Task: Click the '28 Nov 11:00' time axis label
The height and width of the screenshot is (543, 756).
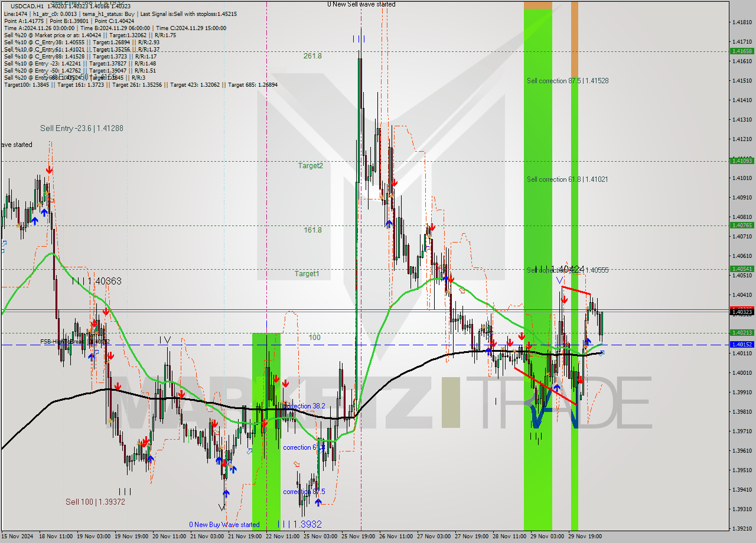Action: pos(510,537)
